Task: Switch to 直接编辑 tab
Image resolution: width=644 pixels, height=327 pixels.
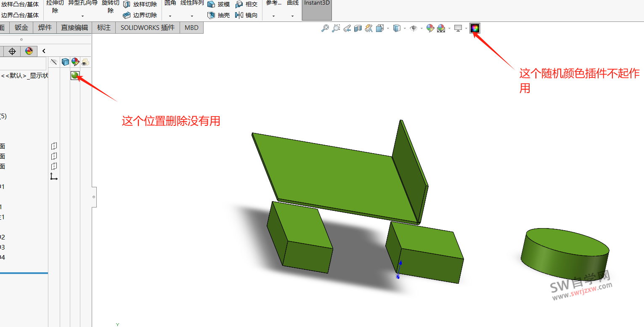Action: (74, 28)
